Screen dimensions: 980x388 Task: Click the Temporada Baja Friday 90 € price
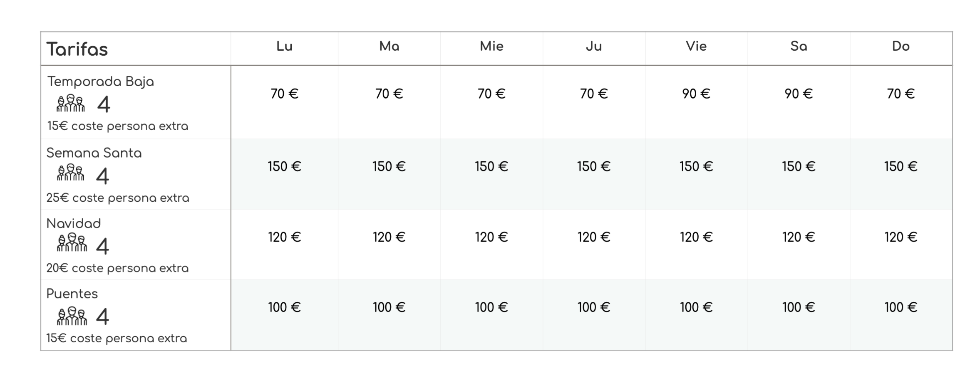(x=696, y=94)
